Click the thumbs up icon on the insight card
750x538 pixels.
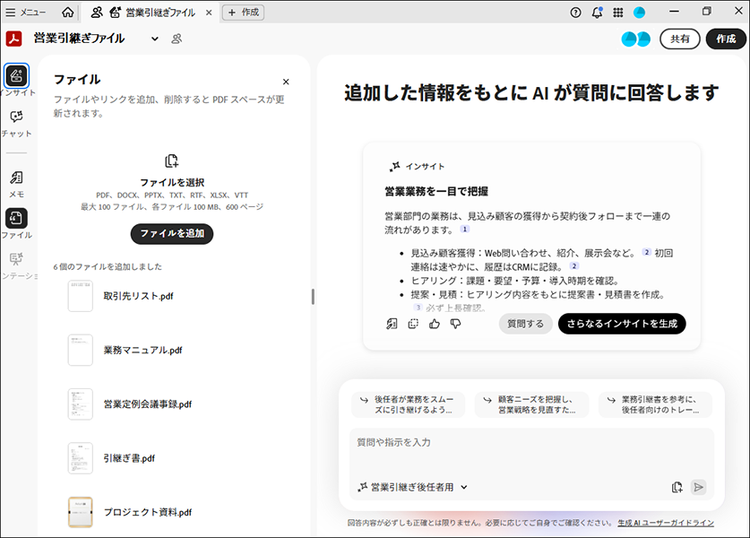[434, 324]
